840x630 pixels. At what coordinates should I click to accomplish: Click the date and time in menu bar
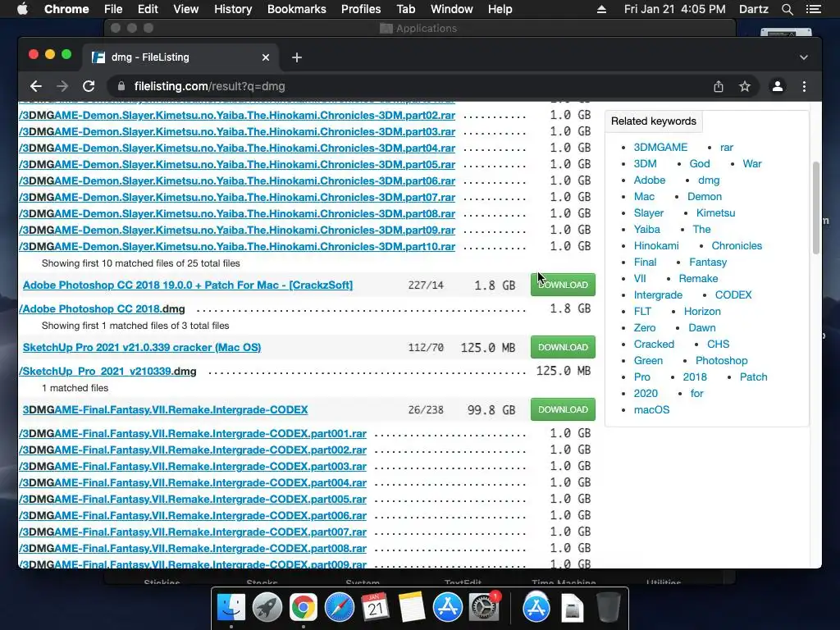(x=674, y=9)
